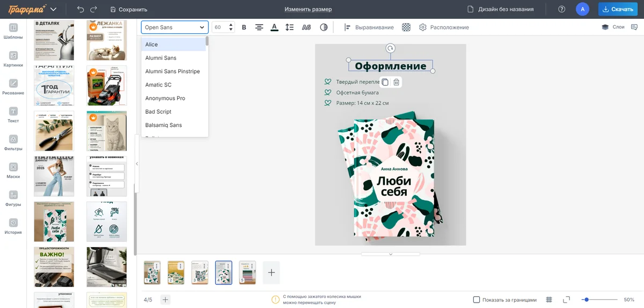Open the Open Sans font dropdown
This screenshot has width=644, height=308.
click(174, 27)
